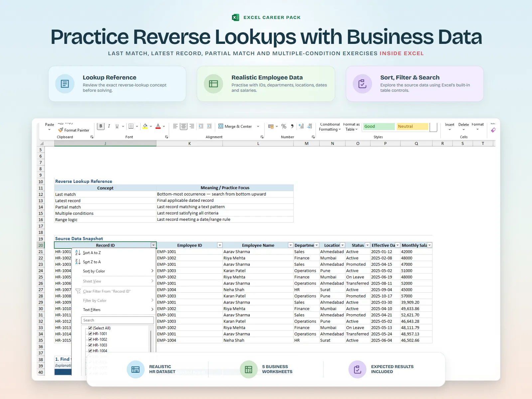Apply Italic formatting in the ribbon

[109, 126]
